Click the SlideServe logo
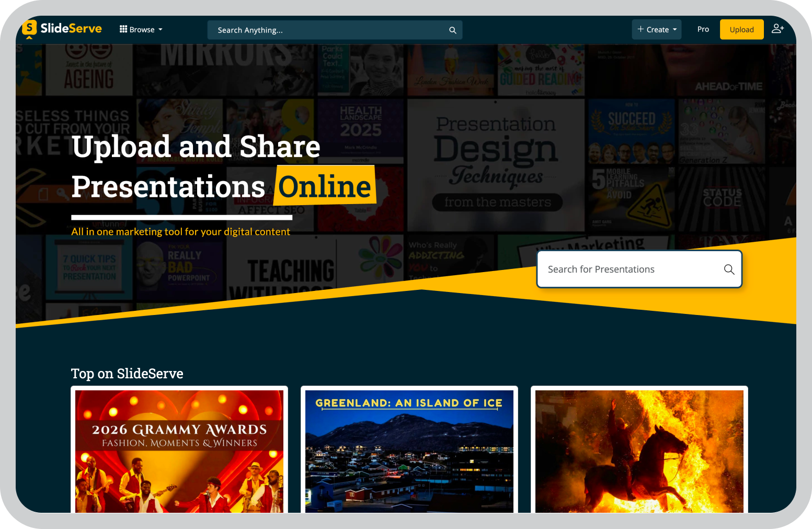This screenshot has height=529, width=812. coord(62,29)
